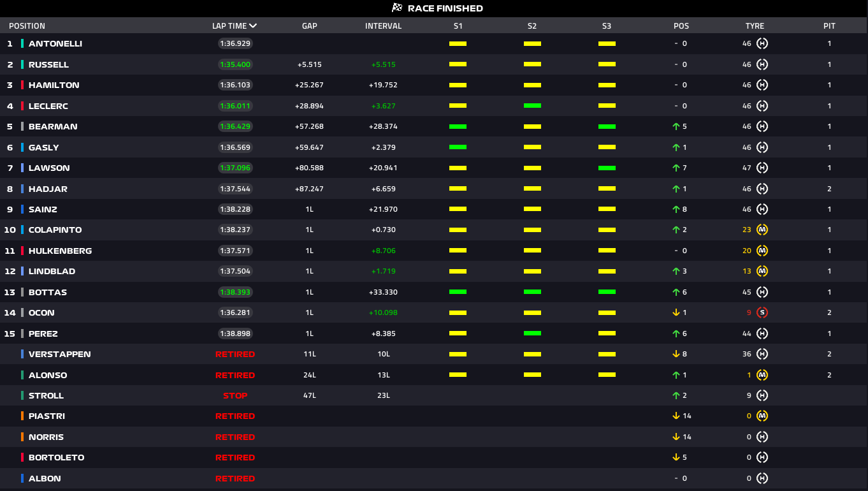
Task: Click the hard tyre icon in Albon's row
Action: tap(762, 478)
